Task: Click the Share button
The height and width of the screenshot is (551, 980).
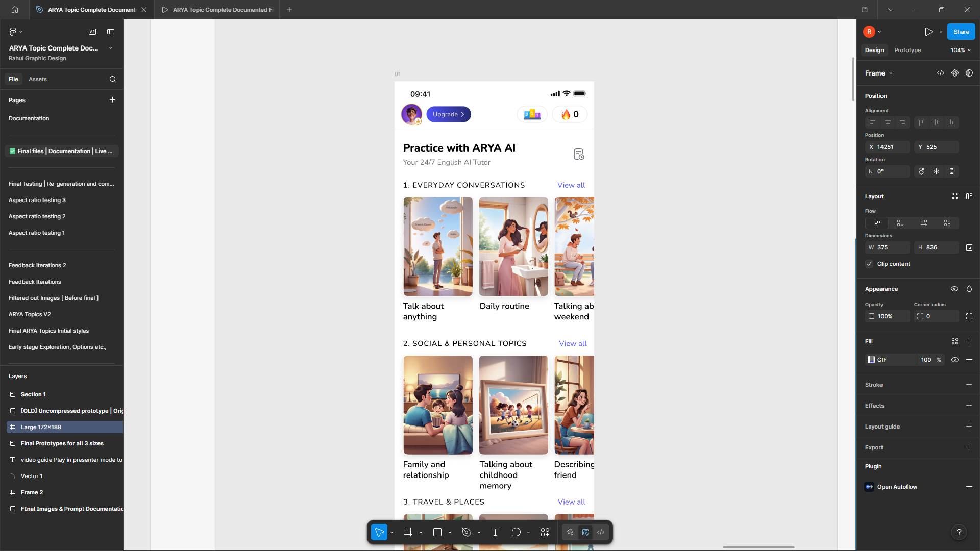Action: pyautogui.click(x=961, y=32)
